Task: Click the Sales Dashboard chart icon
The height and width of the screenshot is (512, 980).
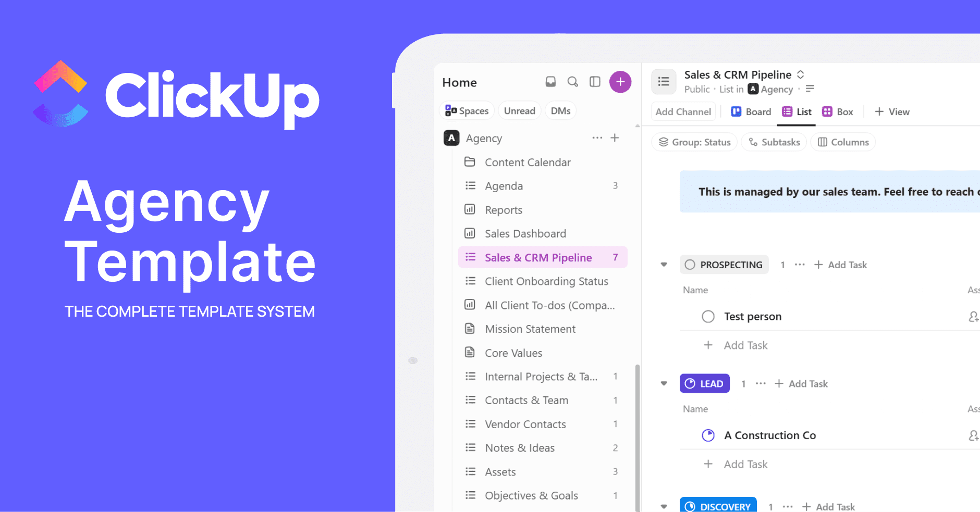Action: [x=470, y=233]
